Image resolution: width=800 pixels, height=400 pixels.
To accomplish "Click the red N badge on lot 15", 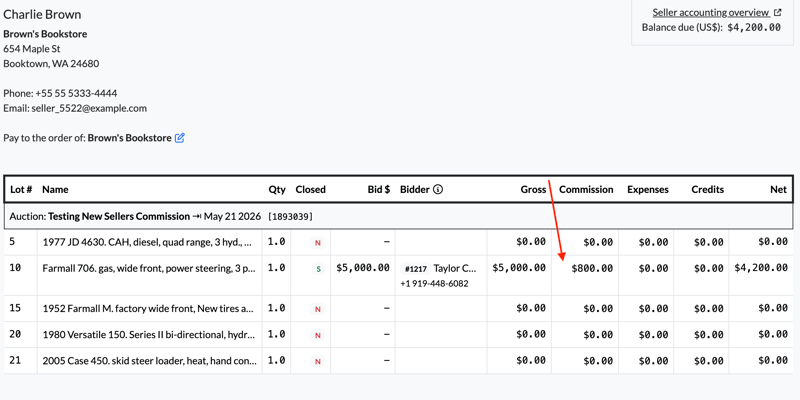I will coord(318,309).
